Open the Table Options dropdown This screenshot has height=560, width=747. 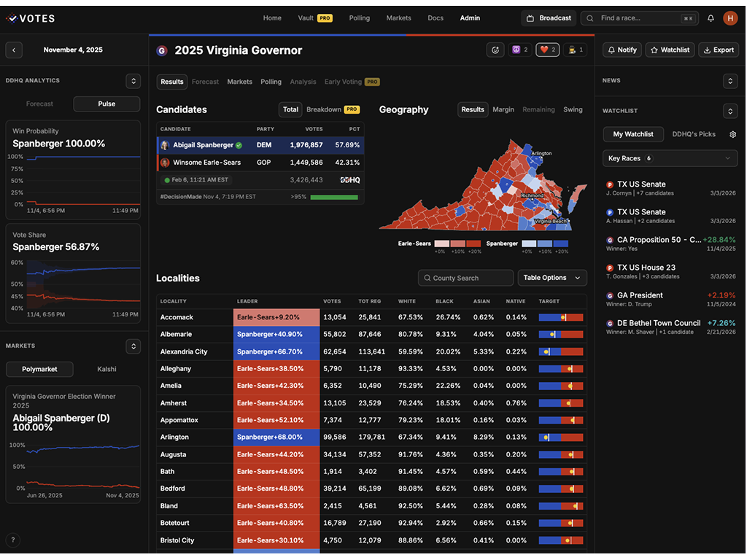tap(551, 278)
